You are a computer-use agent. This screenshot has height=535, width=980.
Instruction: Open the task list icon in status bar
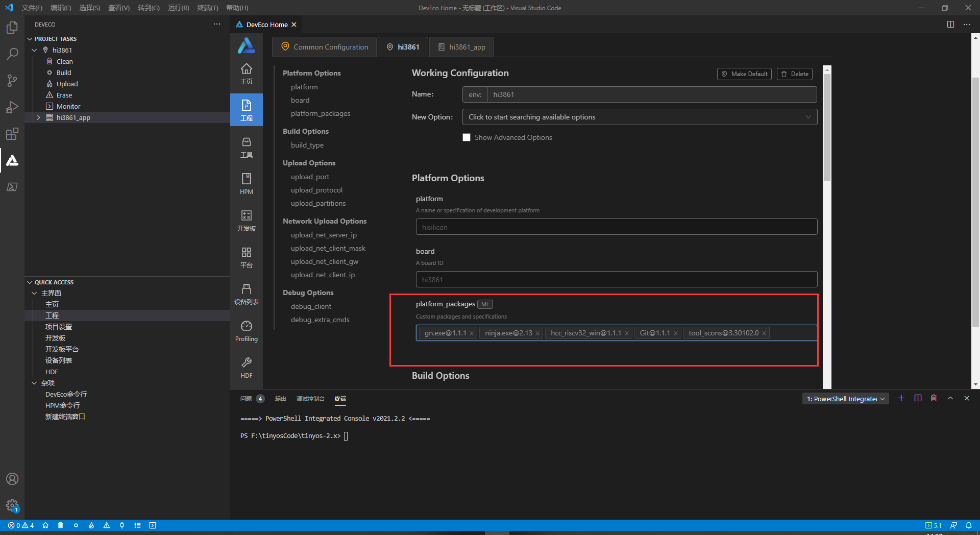(137, 525)
